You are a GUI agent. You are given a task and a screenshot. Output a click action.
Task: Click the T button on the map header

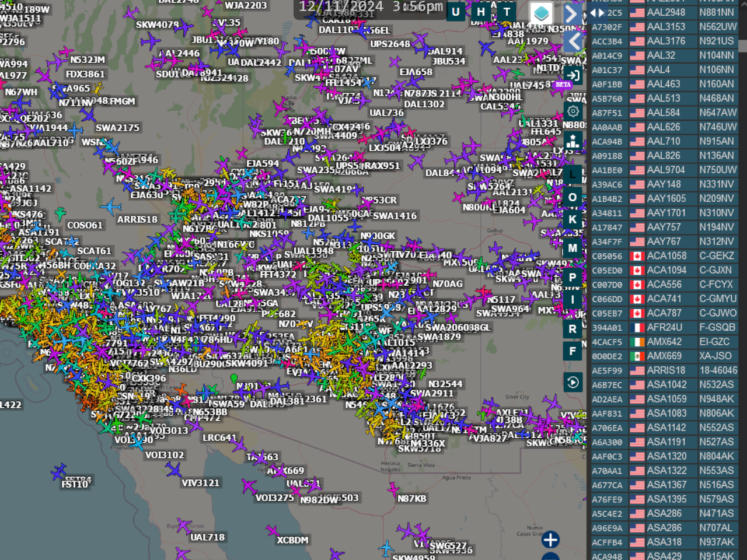click(x=507, y=12)
